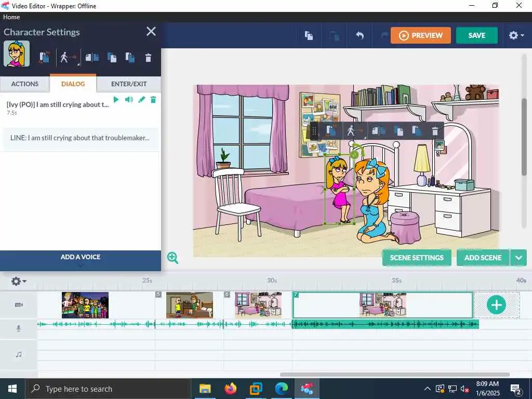This screenshot has width=532, height=399.
Task: Click the LINE text box with dialog text
Action: 80,138
